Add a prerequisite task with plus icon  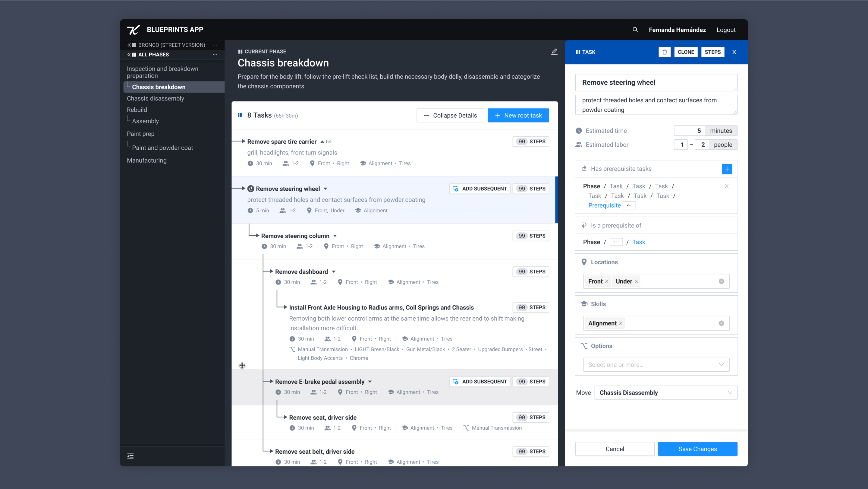[727, 169]
